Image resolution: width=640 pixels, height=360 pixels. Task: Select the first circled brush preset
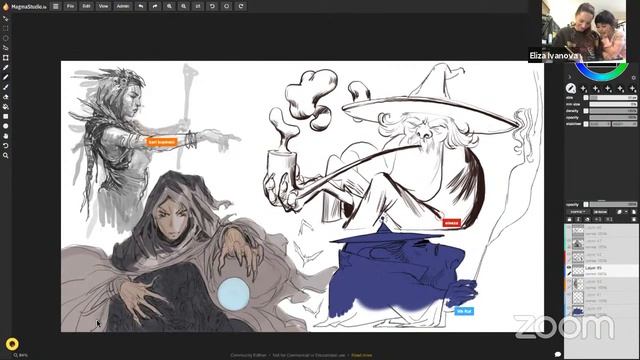click(571, 88)
